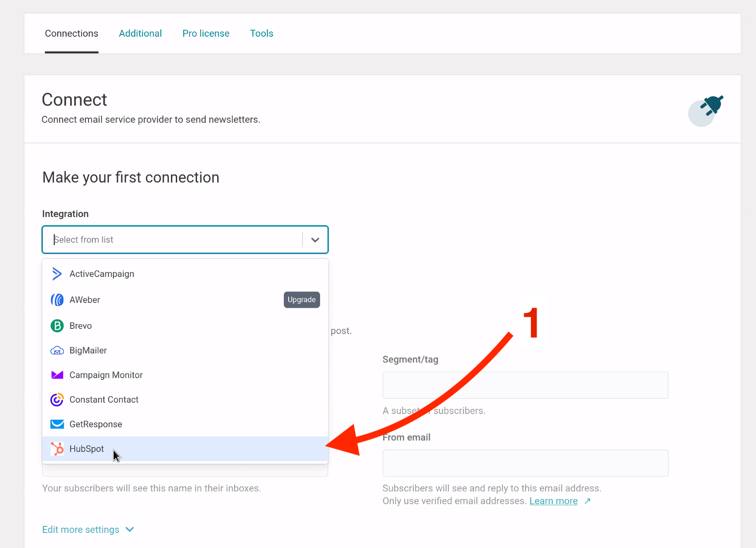Click the Upgrade badge next to AWeber

[302, 300]
